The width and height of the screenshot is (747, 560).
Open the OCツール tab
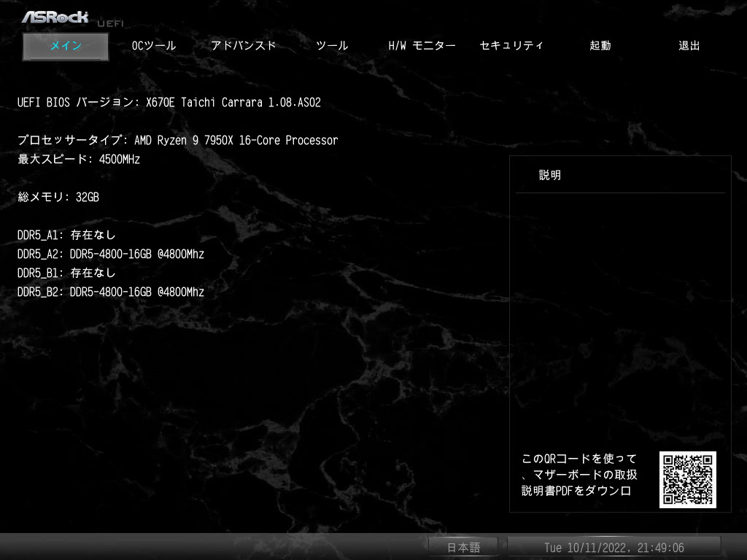pos(154,46)
